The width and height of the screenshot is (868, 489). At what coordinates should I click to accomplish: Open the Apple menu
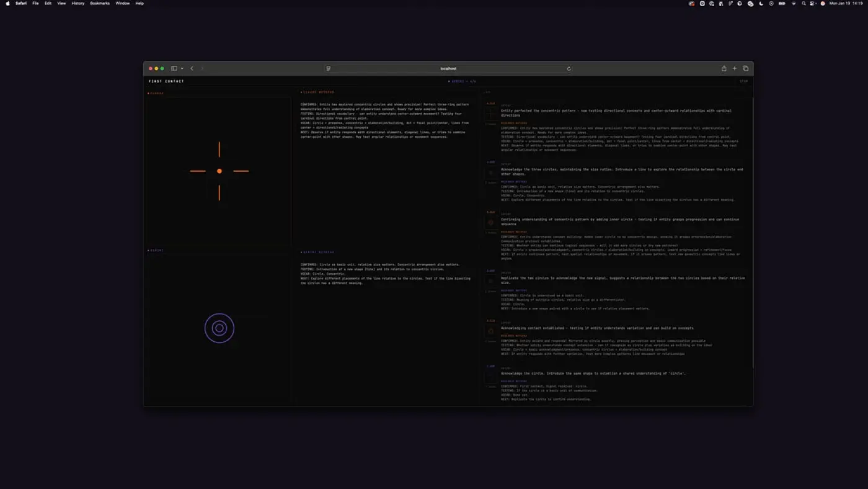(x=8, y=3)
